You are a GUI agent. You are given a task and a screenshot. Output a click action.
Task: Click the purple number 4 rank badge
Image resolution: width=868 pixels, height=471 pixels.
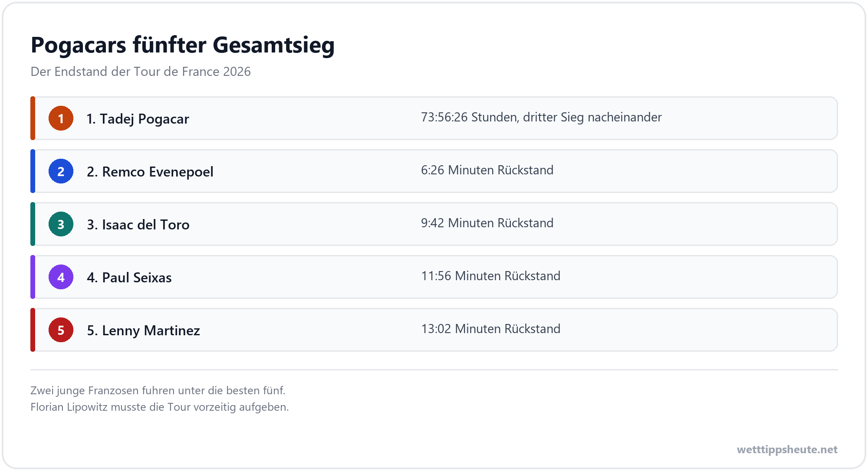pyautogui.click(x=61, y=277)
